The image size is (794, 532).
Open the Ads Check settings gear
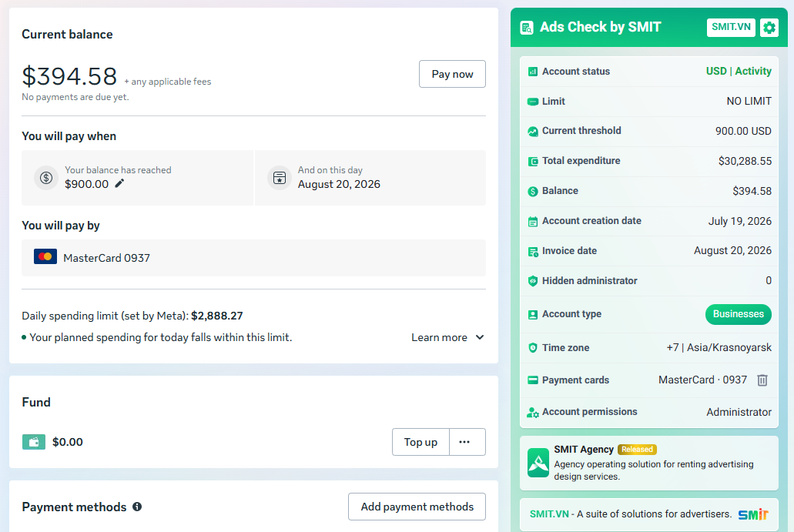(x=769, y=28)
